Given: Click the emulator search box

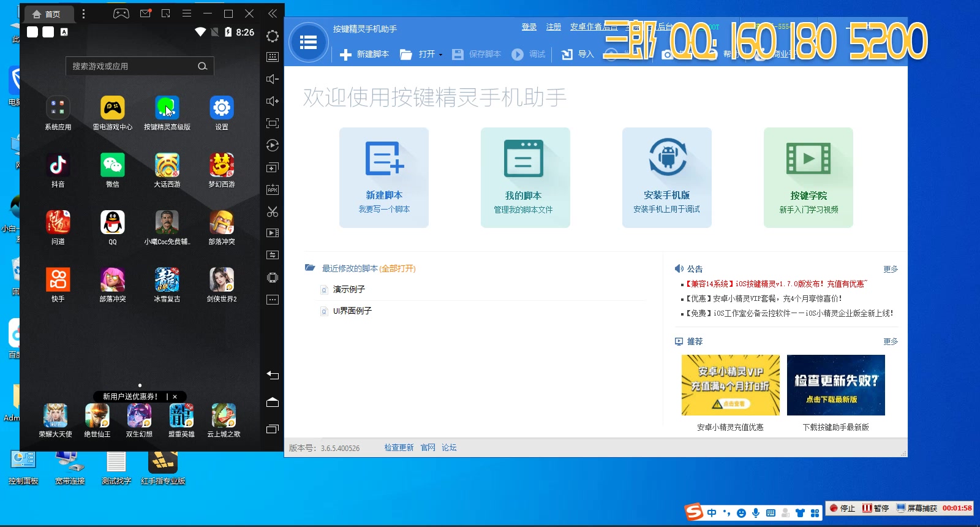Looking at the screenshot, I should click(x=140, y=66).
